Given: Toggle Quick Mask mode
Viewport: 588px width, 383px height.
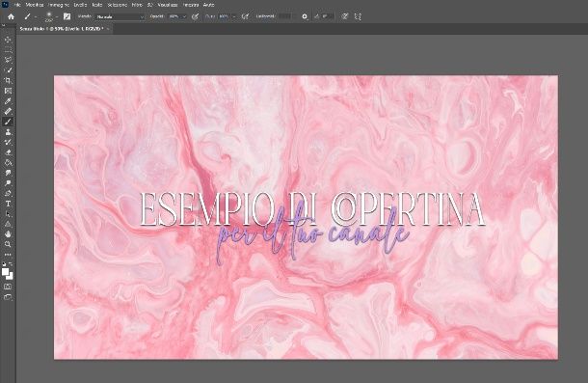Looking at the screenshot, I should (x=8, y=287).
